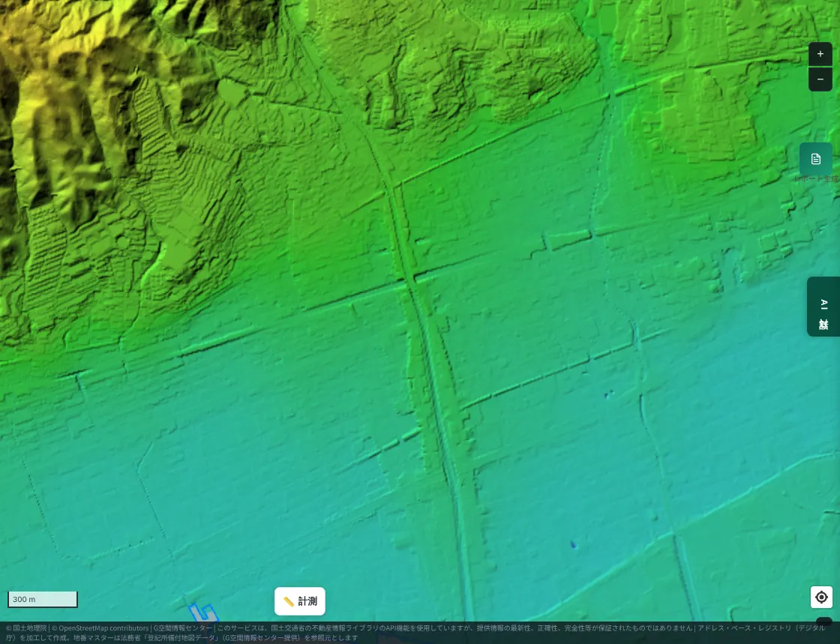Viewport: 840px width, 644px height.
Task: Open the AI side panel tab
Action: [823, 306]
